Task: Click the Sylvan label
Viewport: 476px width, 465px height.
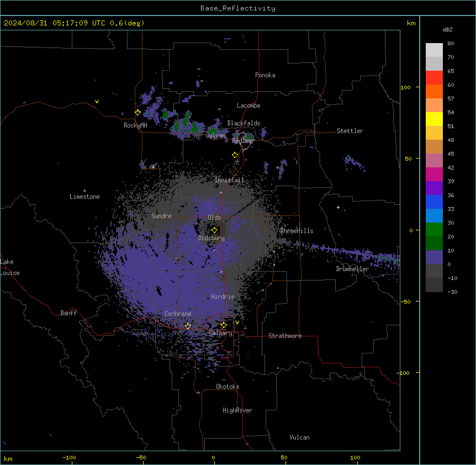Action: click(216, 135)
